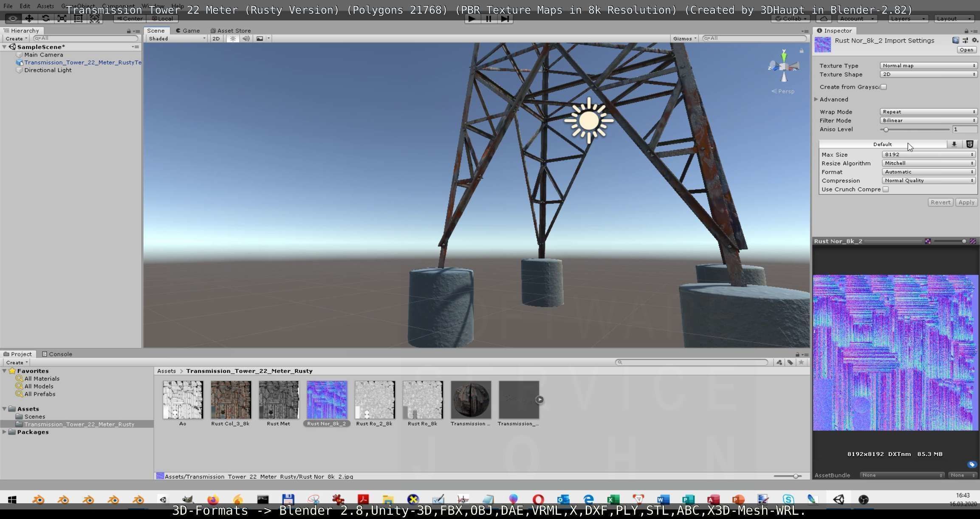The width and height of the screenshot is (980, 519).
Task: Adjust the preview mip level slider
Action: pos(950,241)
